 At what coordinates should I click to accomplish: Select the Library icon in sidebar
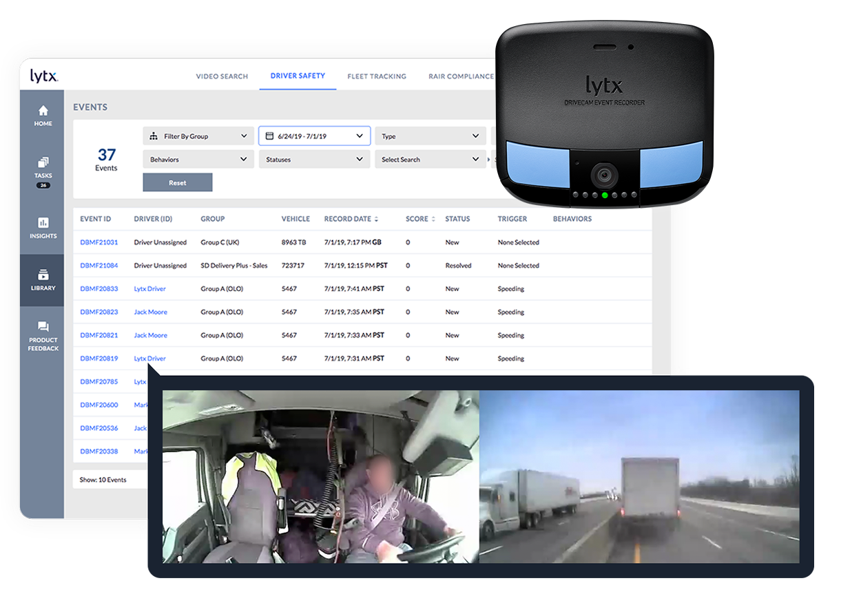tap(43, 275)
